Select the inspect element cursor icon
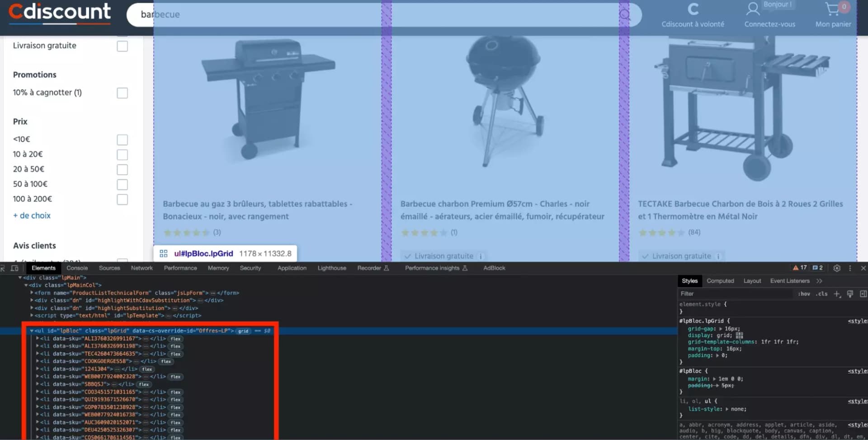This screenshot has width=868, height=440. [3, 268]
